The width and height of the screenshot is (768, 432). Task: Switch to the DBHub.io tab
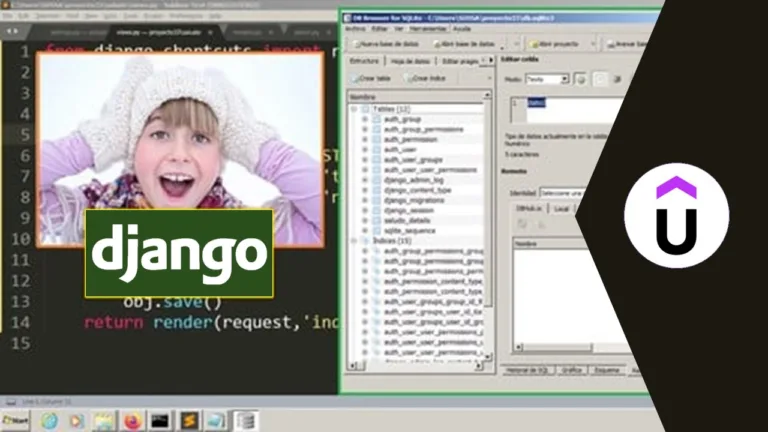click(529, 209)
